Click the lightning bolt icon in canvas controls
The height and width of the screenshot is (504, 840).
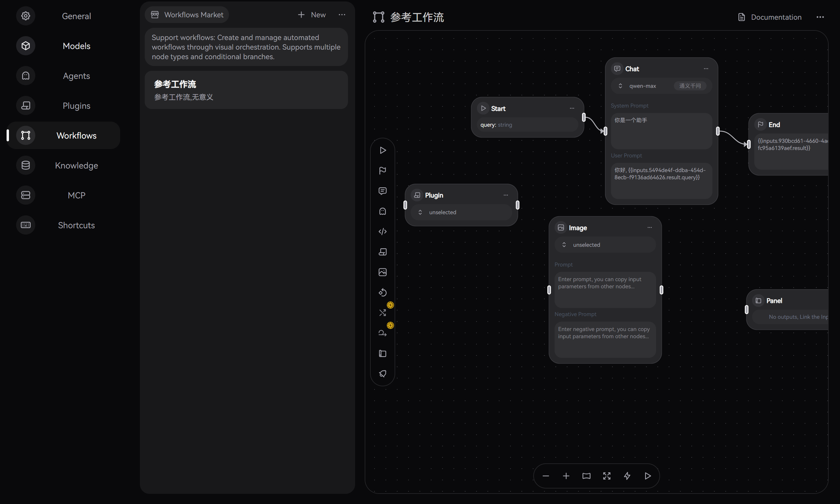(627, 476)
